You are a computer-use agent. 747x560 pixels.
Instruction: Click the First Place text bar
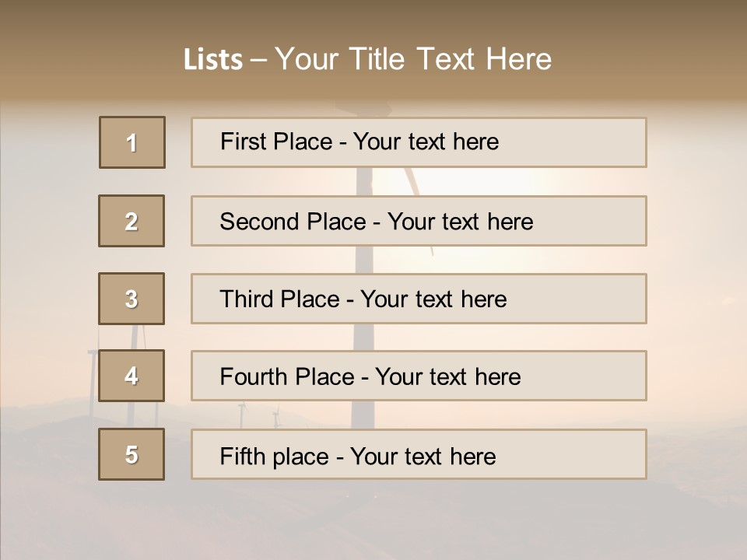click(419, 142)
